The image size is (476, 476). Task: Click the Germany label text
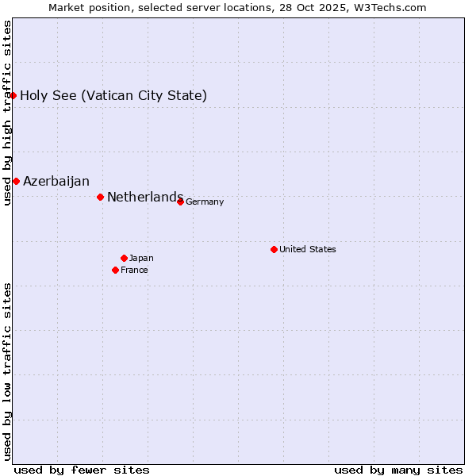[x=205, y=202]
